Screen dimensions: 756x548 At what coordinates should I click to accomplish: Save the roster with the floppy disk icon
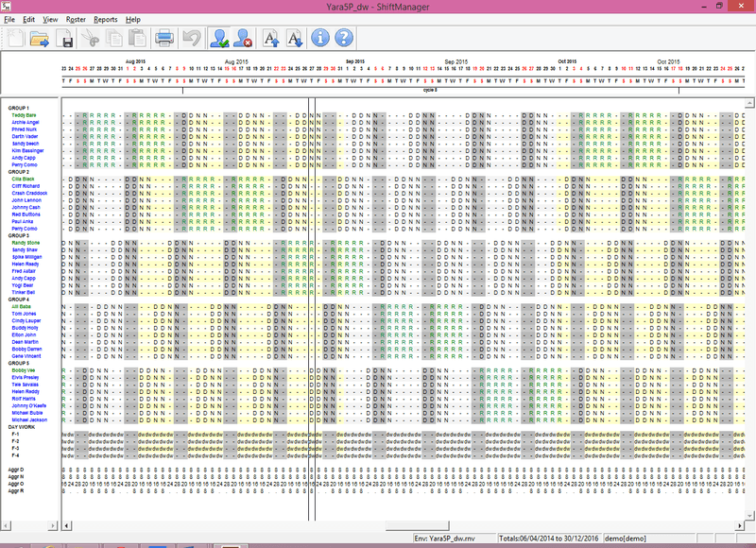(64, 38)
